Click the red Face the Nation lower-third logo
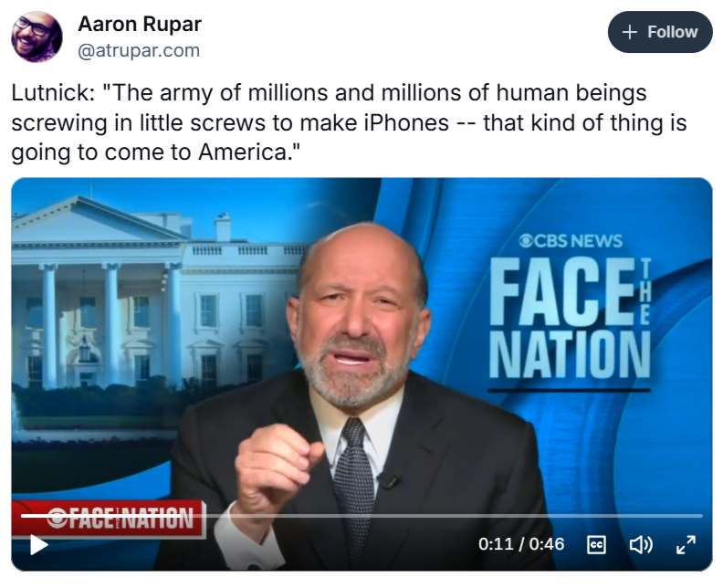This screenshot has width=723, height=588. click(109, 519)
